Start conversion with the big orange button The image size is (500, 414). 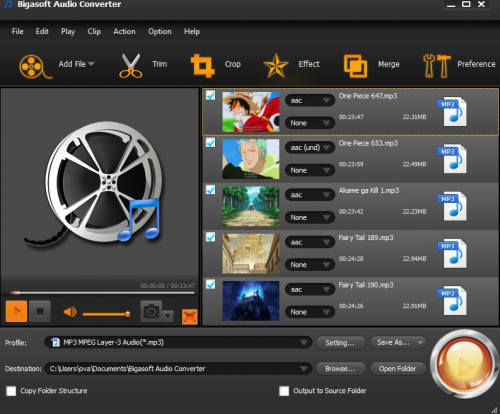coord(464,364)
